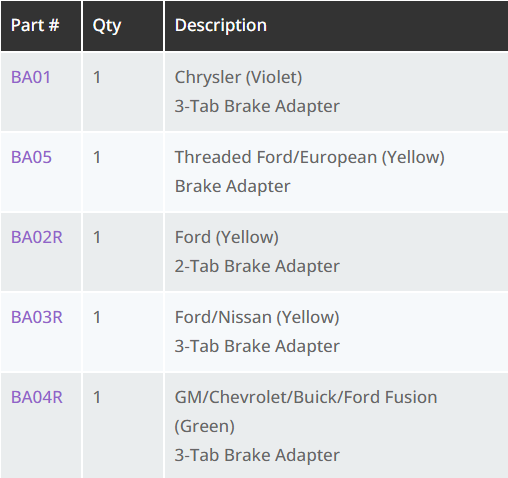This screenshot has width=508, height=478.
Task: Select the Chrysler (Violet) description text
Action: pyautogui.click(x=238, y=78)
